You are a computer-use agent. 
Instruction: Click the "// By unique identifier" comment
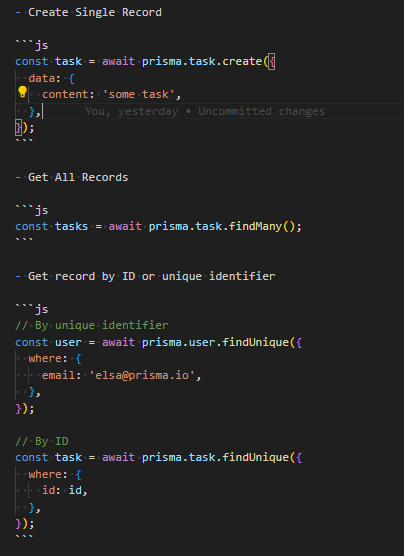click(92, 326)
